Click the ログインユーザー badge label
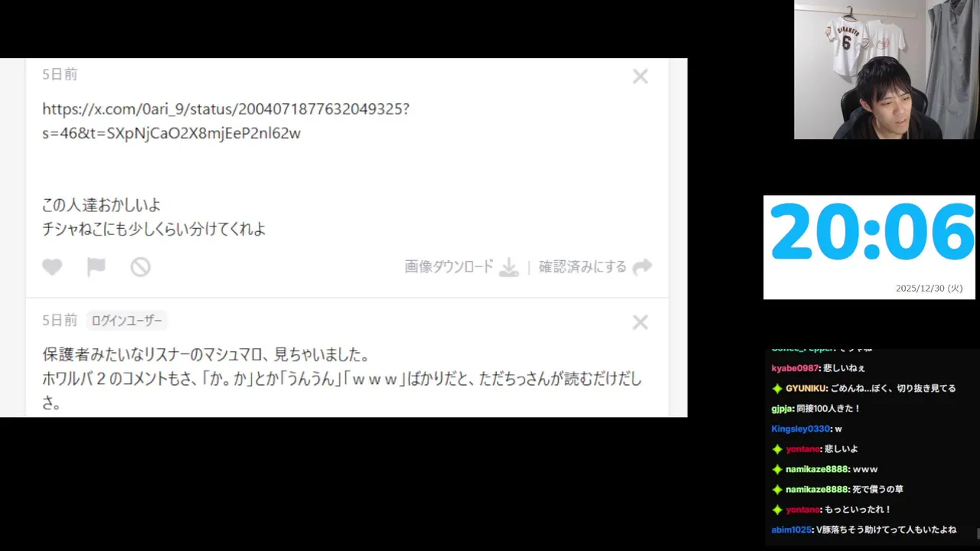Viewport: 980px width, 551px height. (x=126, y=321)
